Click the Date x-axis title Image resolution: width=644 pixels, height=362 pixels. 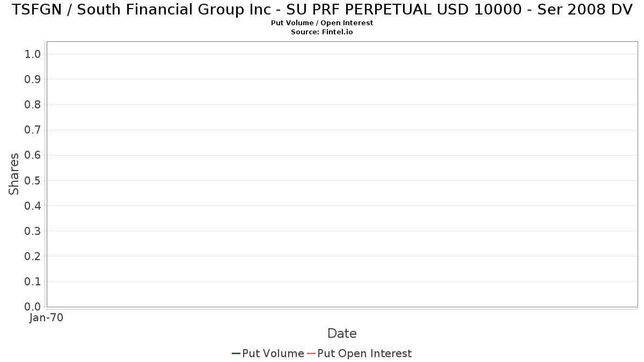pos(342,334)
